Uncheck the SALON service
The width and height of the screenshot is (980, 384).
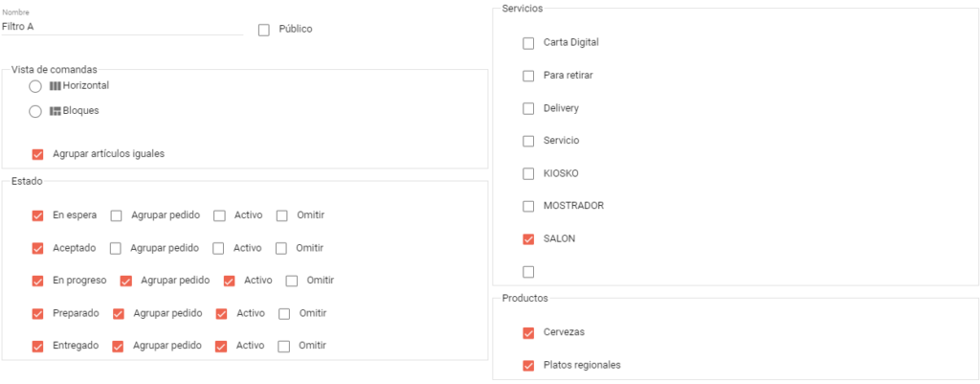coord(528,238)
